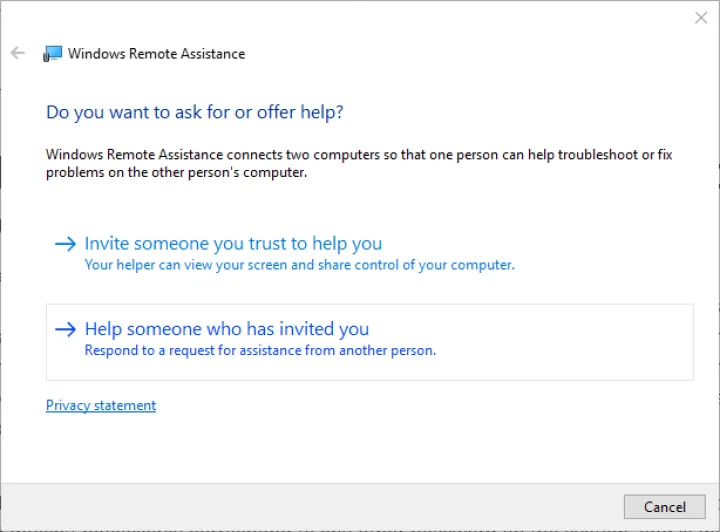The height and width of the screenshot is (532, 720).
Task: Click the subtitle Respond to a request for assistance
Action: tap(260, 350)
